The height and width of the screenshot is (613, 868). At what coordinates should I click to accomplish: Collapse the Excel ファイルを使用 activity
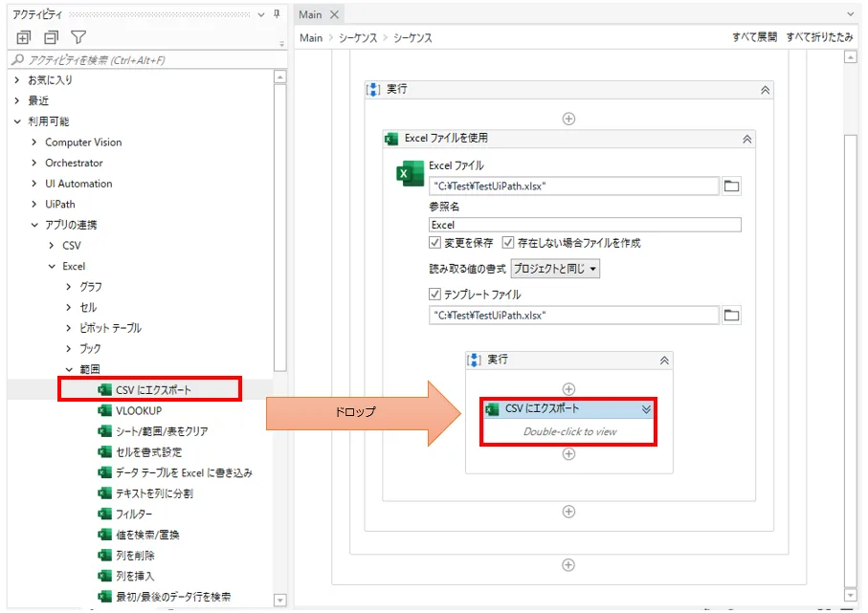tap(746, 139)
